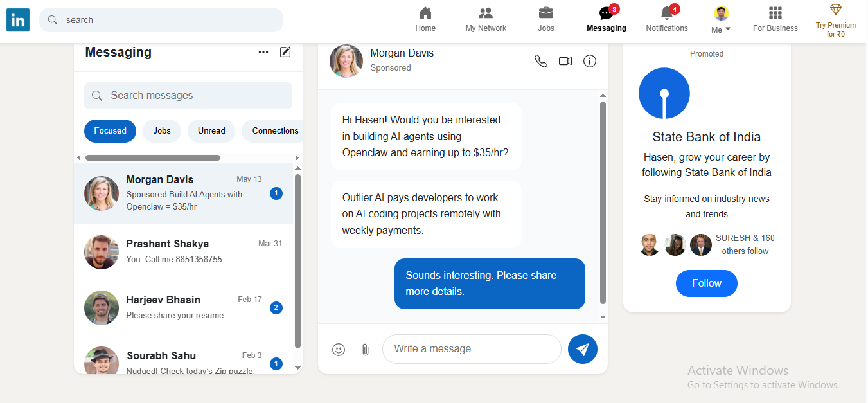This screenshot has width=868, height=403.
Task: Click "SURESH & 160 others follow" text
Action: (x=745, y=244)
